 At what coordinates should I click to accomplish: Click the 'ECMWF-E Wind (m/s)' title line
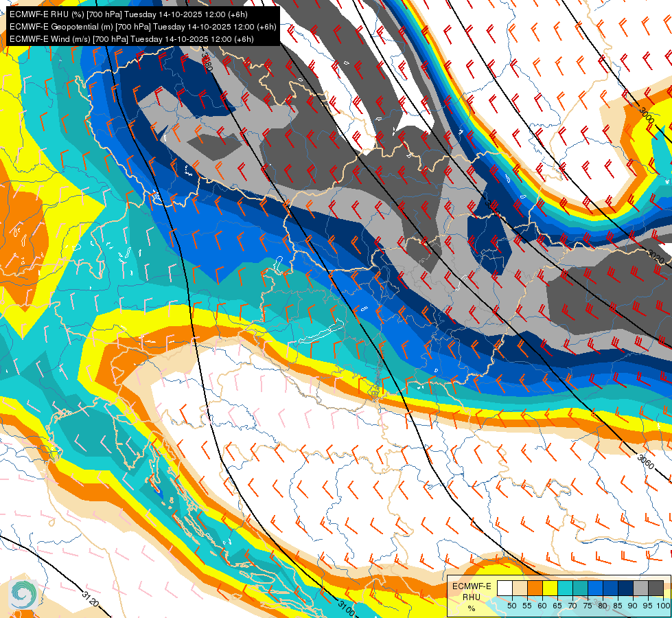(x=132, y=39)
